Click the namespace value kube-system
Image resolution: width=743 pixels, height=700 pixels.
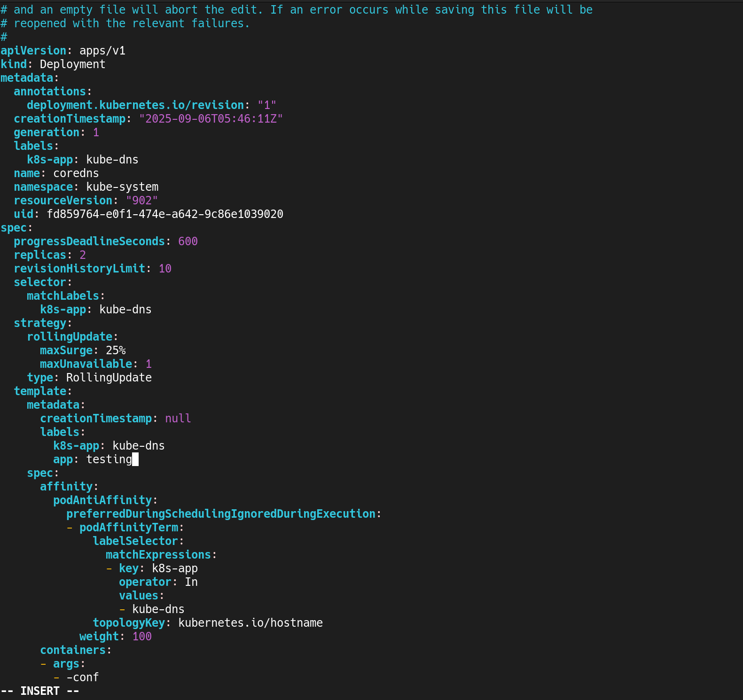click(x=122, y=187)
